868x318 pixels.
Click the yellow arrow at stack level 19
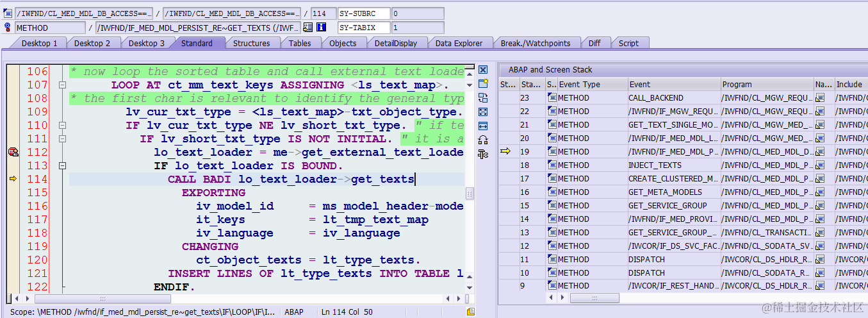click(x=505, y=151)
